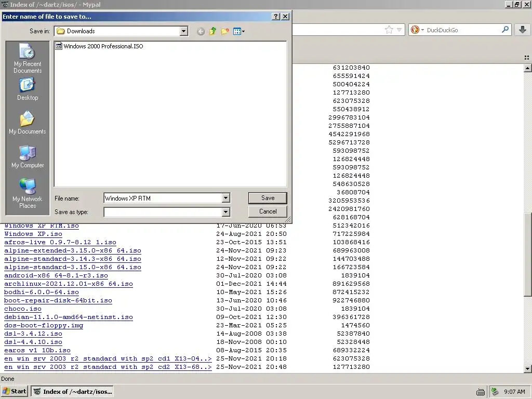
Task: Open the bodhi-6.0.0-64.iso link
Action: click(42, 292)
